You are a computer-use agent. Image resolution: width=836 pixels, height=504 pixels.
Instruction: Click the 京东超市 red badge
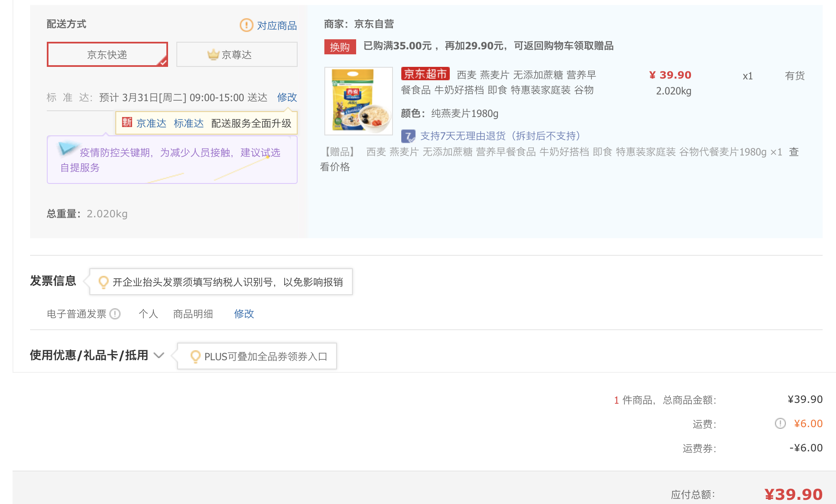[425, 74]
